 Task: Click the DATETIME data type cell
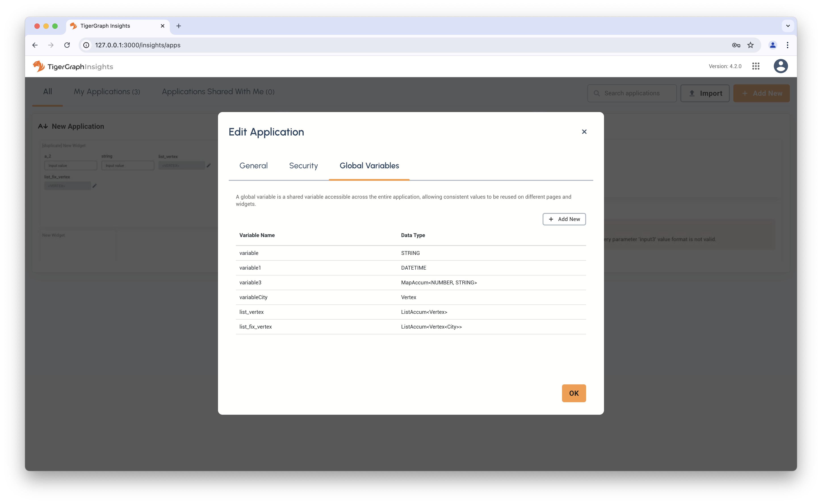coord(413,268)
